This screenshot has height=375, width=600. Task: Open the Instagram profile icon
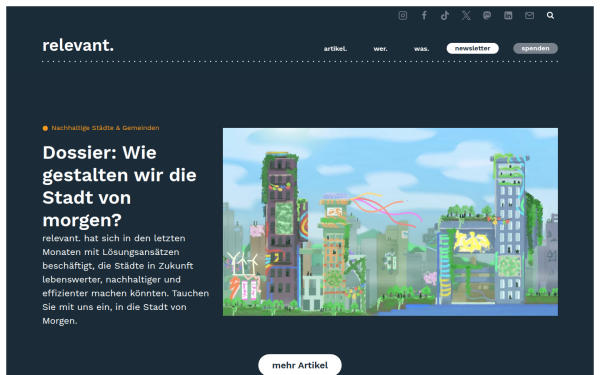pos(403,15)
